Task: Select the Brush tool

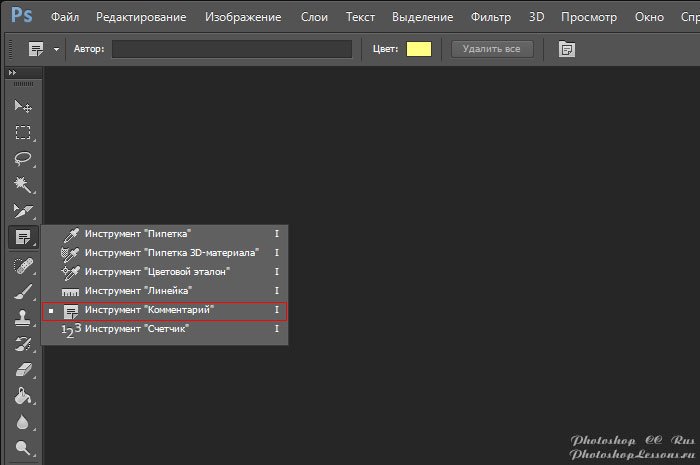Action: click(x=22, y=292)
